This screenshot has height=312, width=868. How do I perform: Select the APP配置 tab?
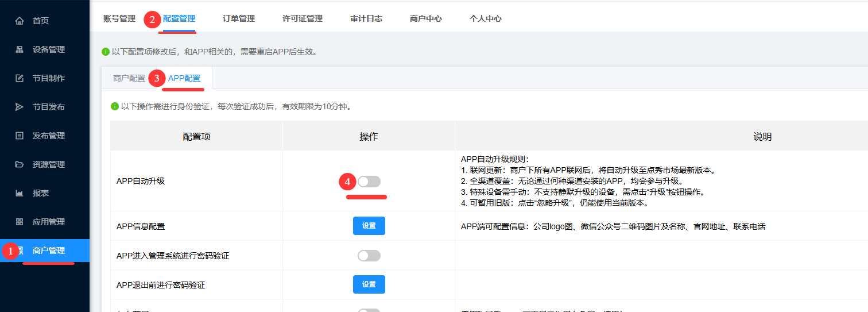point(184,79)
